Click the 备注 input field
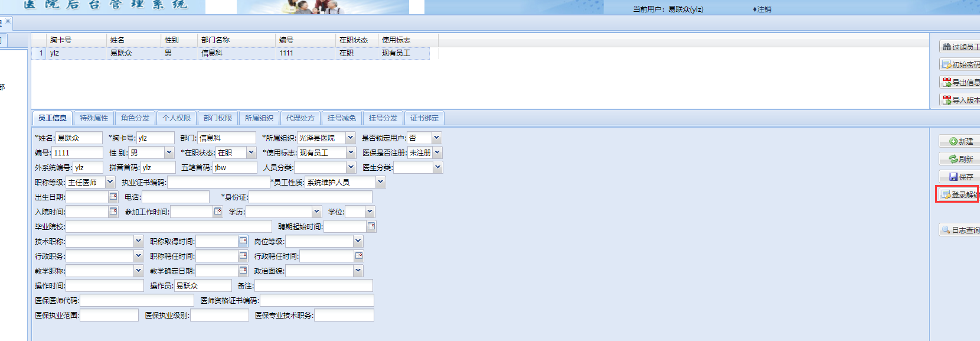The width and height of the screenshot is (980, 341). (313, 285)
